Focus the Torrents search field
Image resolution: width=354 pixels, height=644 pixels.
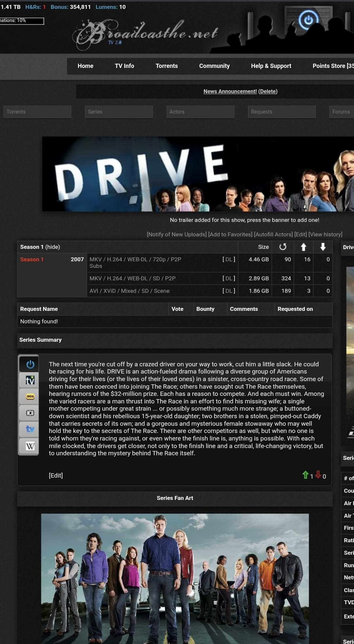(x=37, y=112)
